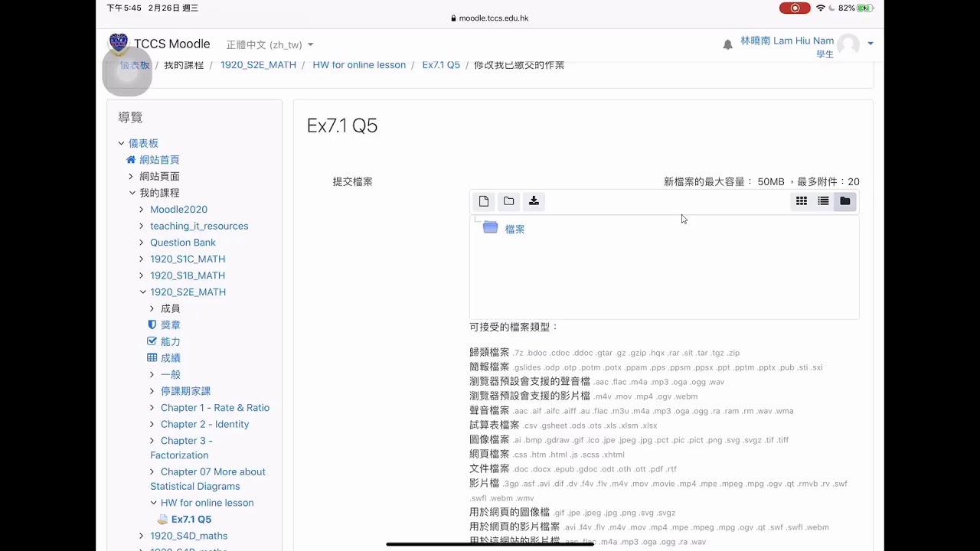The image size is (980, 551).
Task: Open 網站首頁 link
Action: coord(159,160)
